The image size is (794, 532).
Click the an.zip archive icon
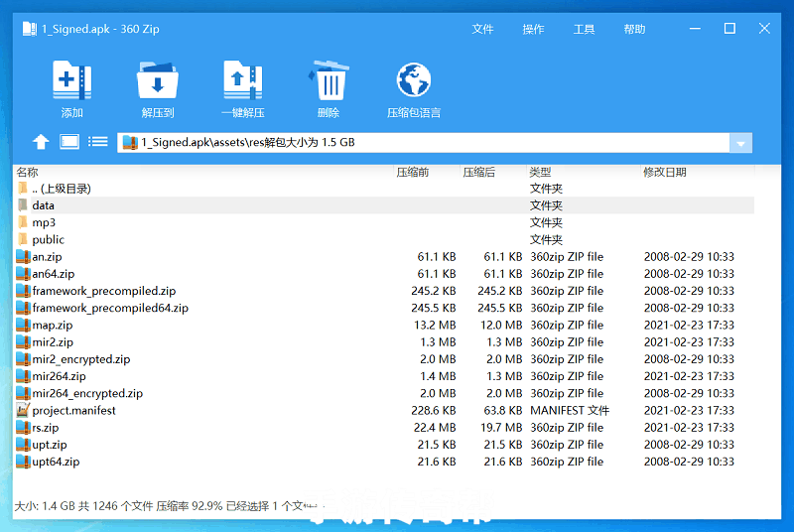pyautogui.click(x=23, y=257)
